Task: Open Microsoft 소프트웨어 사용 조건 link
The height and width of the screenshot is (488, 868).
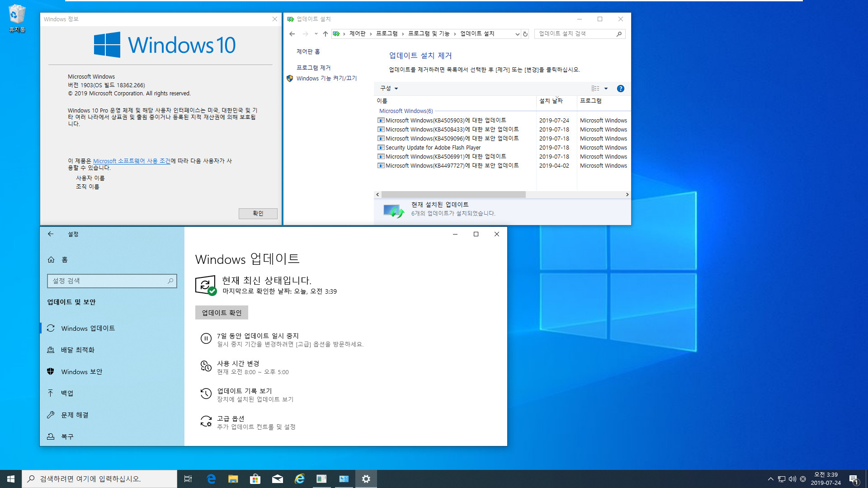Action: coord(132,161)
